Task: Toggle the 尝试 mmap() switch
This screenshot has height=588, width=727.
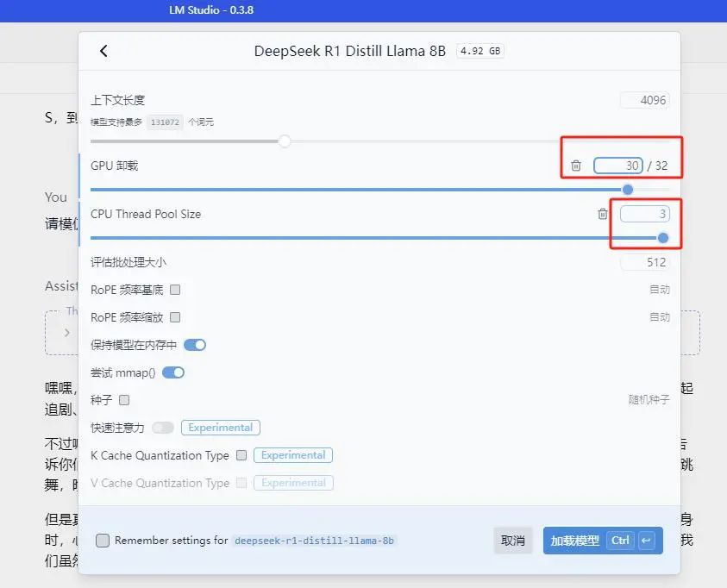Action: pos(173,372)
